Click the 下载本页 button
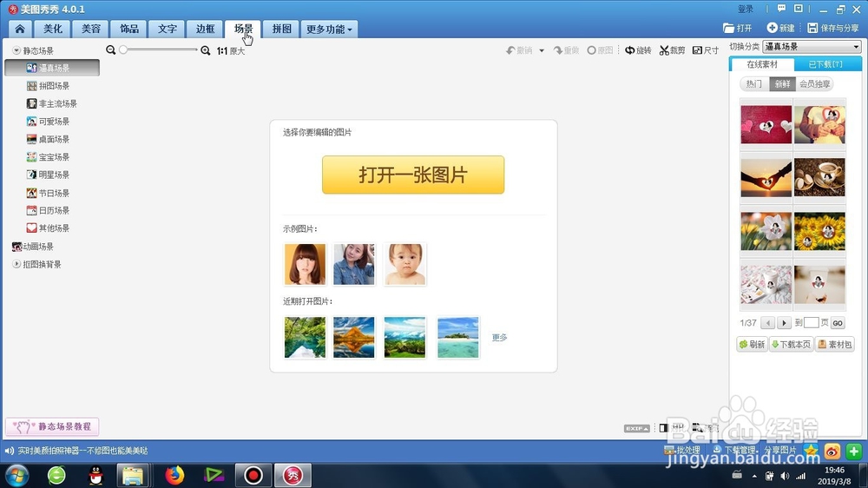 pos(791,345)
